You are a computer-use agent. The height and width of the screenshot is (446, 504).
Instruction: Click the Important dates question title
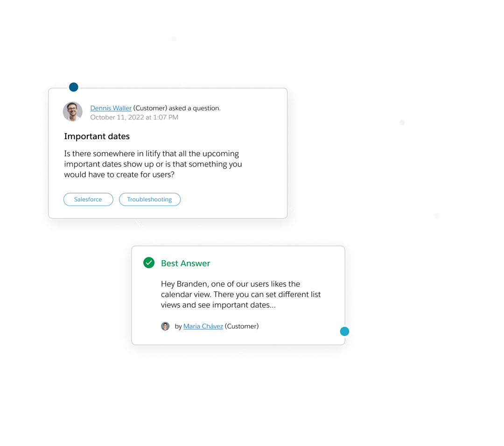(97, 136)
